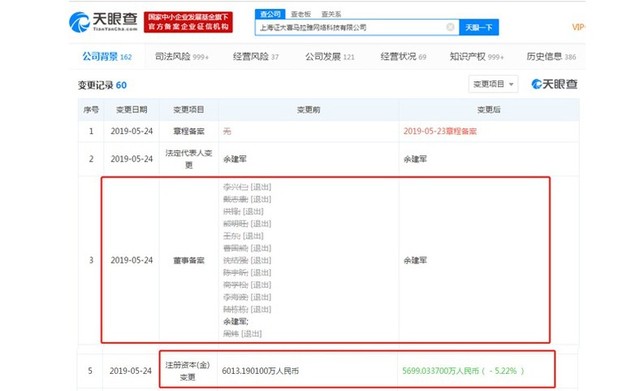The width and height of the screenshot is (640, 391).
Task: Click the red 无 in row 1
Action: click(227, 131)
